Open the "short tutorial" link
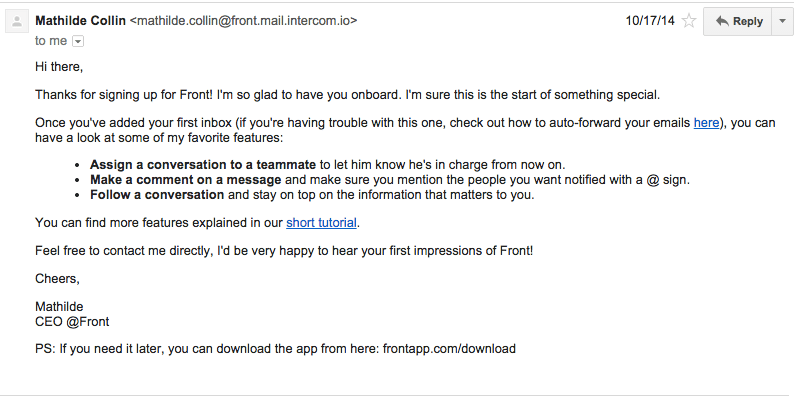 321,223
